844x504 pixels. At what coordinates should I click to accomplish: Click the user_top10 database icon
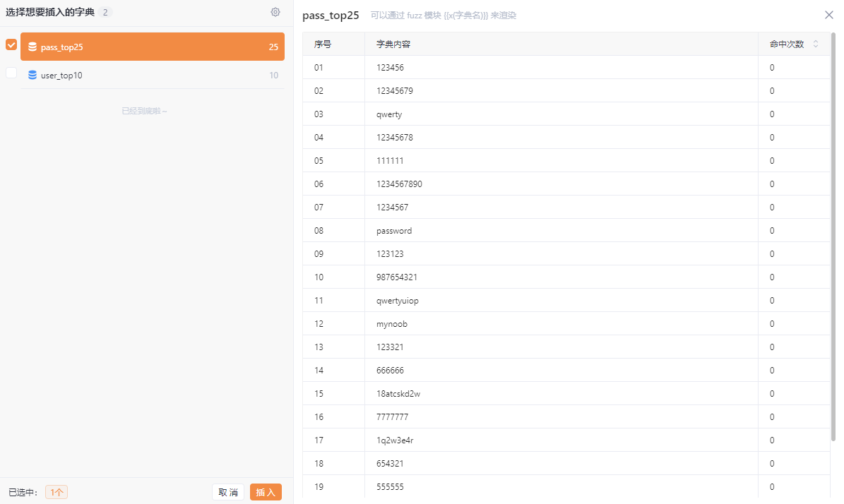pyautogui.click(x=32, y=75)
